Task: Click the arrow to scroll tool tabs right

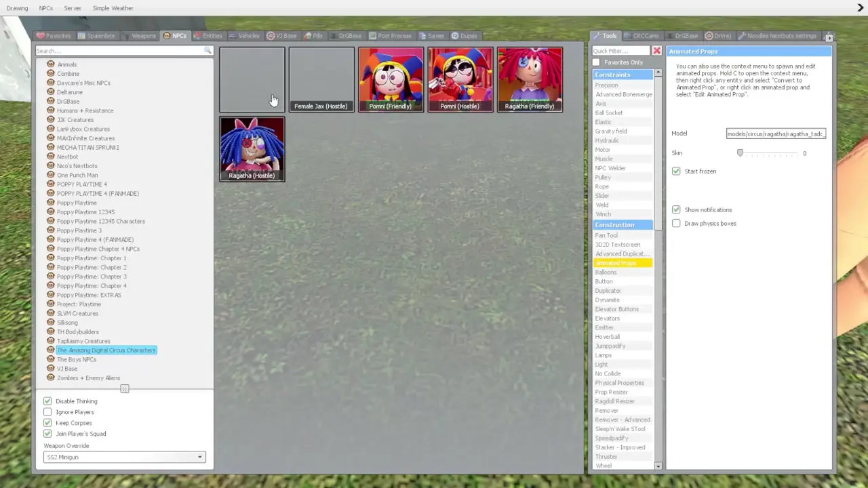Action: [829, 37]
